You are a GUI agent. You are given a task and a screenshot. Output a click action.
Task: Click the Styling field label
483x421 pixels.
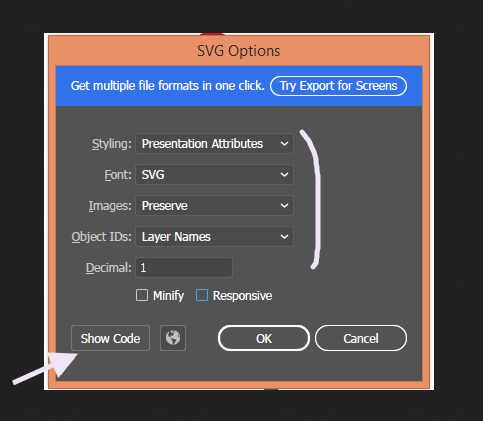point(112,144)
